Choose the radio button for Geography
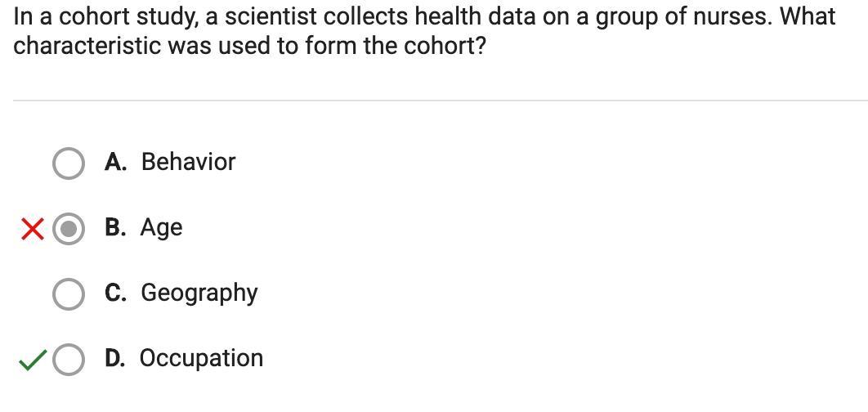This screenshot has width=868, height=412. click(x=68, y=293)
